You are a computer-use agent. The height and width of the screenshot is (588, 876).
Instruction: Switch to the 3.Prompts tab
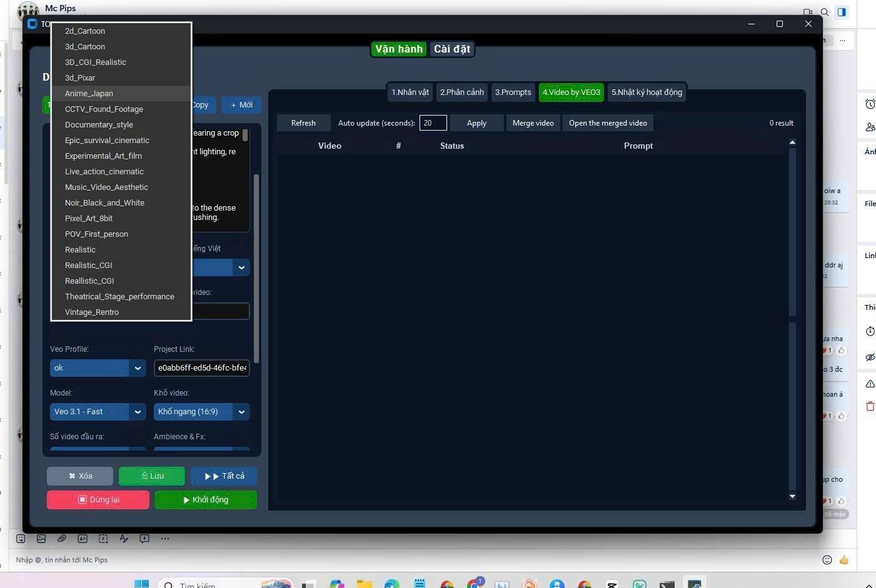[513, 92]
